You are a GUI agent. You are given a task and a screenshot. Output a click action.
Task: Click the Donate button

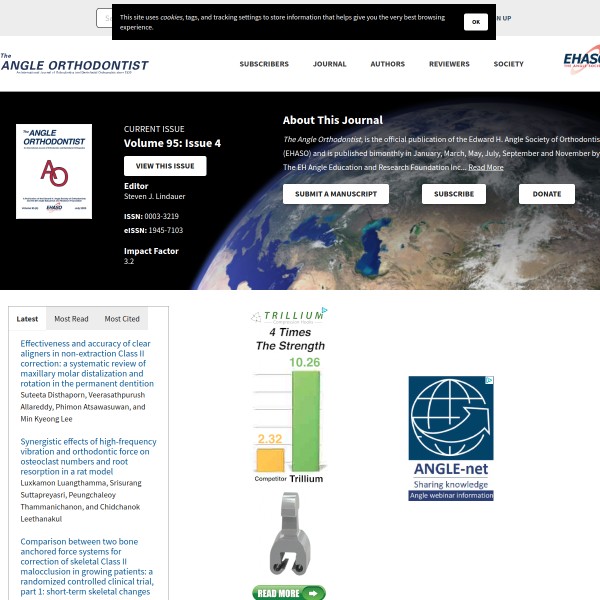tap(547, 194)
